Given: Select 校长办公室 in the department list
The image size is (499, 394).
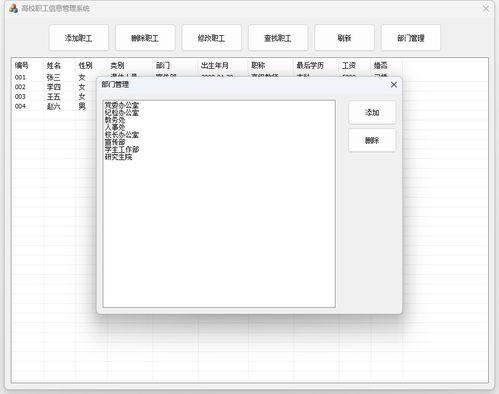Looking at the screenshot, I should 122,135.
